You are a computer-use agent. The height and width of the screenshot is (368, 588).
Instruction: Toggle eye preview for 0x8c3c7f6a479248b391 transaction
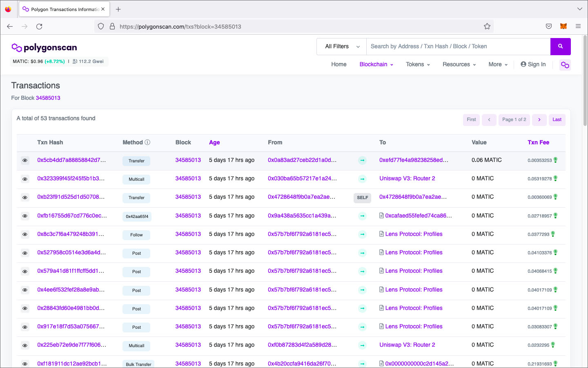pos(25,234)
